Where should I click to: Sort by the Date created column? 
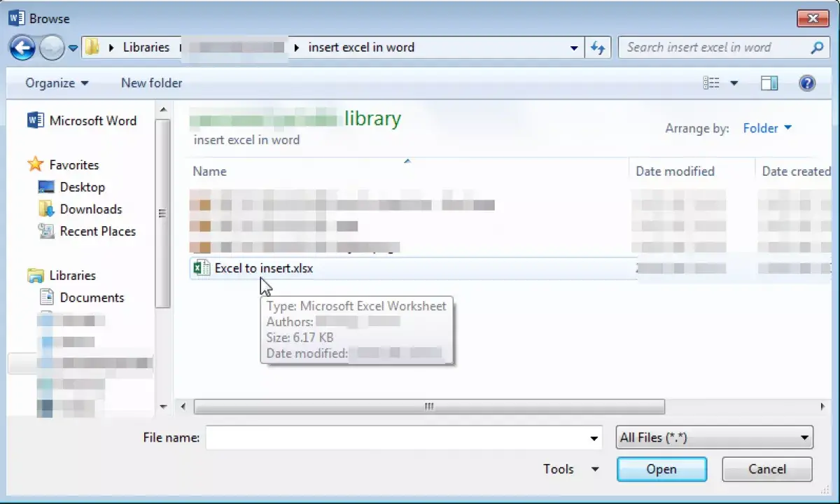(x=796, y=171)
